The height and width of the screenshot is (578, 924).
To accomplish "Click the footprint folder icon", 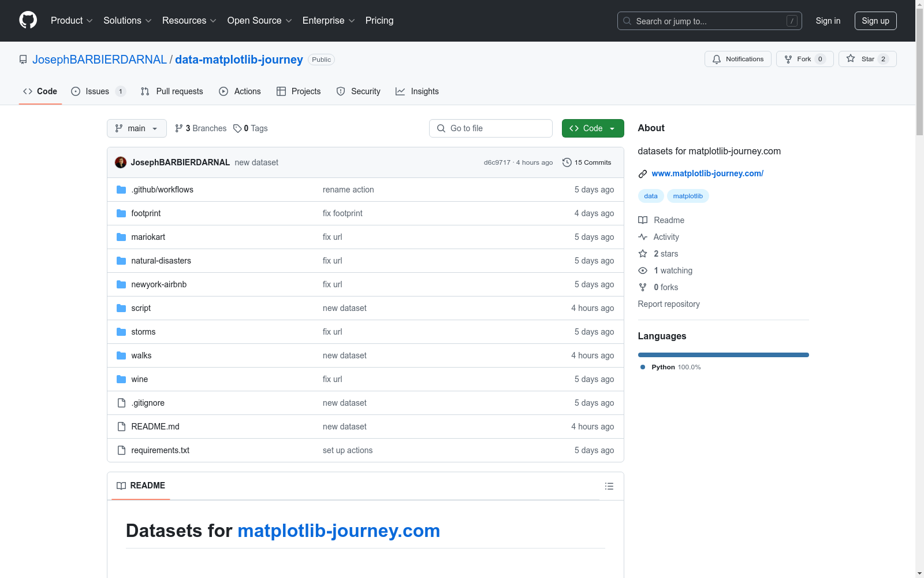I will (x=121, y=213).
